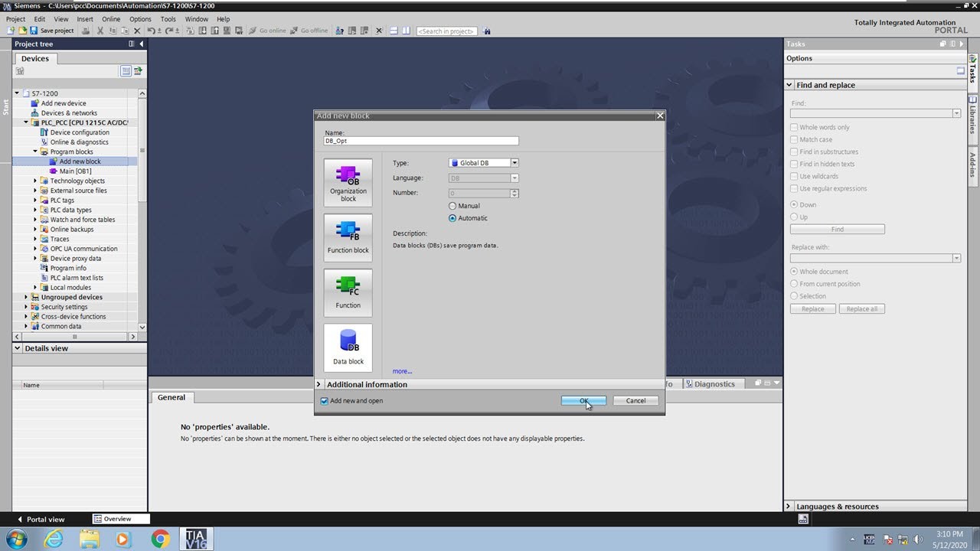
Task: Enable Find in hidden texts checkbox
Action: pos(794,164)
